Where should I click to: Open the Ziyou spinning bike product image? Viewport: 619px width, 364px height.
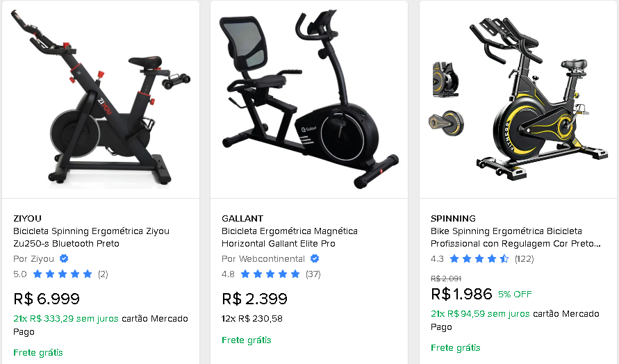pos(100,97)
